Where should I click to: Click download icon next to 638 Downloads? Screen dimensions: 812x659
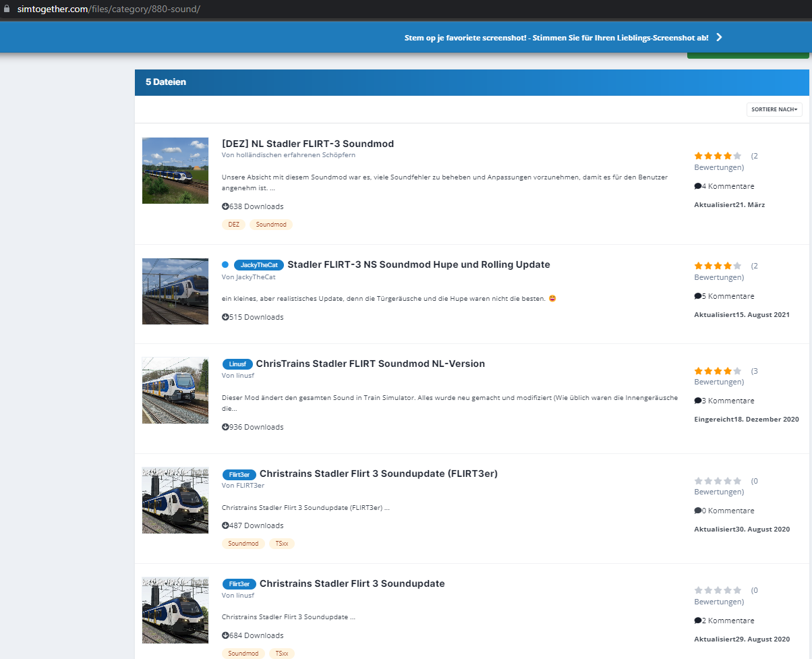coord(225,206)
